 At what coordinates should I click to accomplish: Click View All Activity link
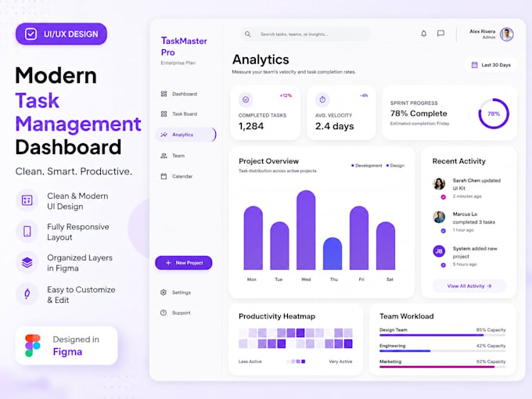[469, 286]
